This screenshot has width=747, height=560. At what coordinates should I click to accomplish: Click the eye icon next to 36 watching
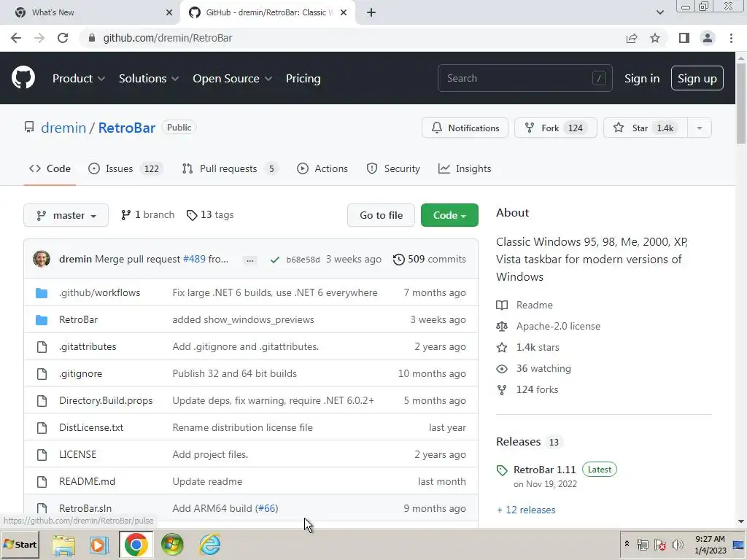(x=502, y=368)
